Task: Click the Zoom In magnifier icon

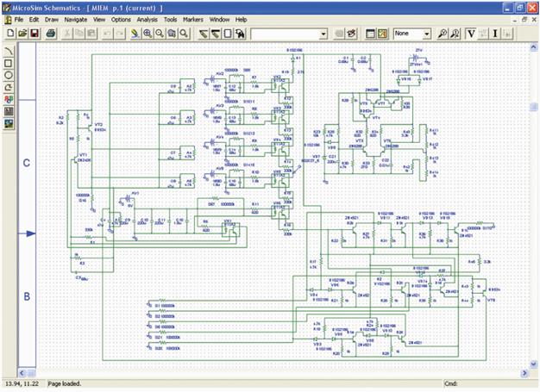Action: (x=148, y=34)
